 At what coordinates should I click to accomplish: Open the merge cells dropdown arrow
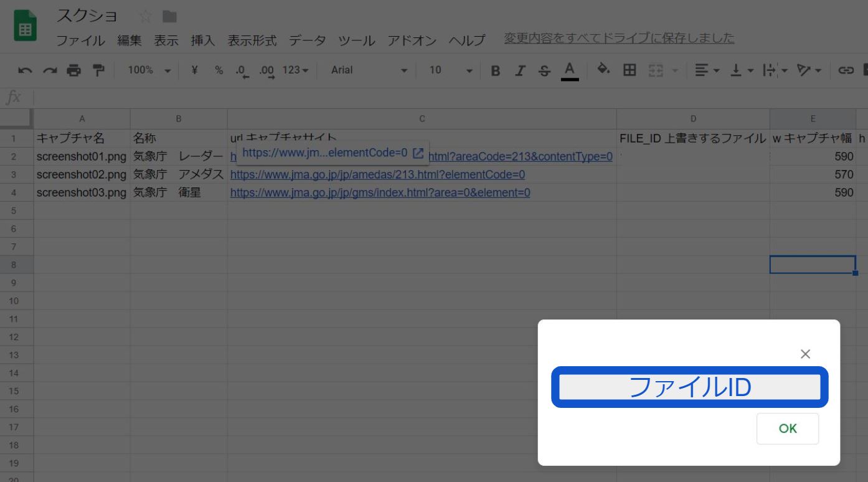pyautogui.click(x=675, y=71)
